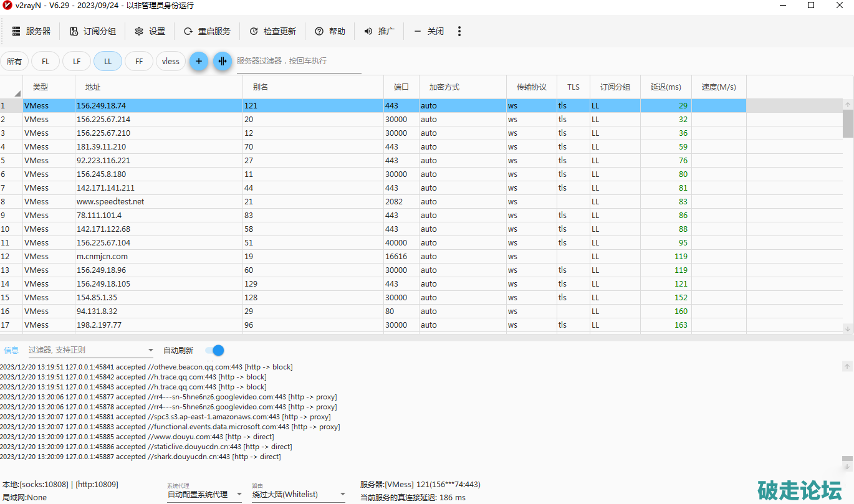Screen dimensions: 854x504
Task: Expand the 路由 routing dropdown
Action: coord(342,495)
